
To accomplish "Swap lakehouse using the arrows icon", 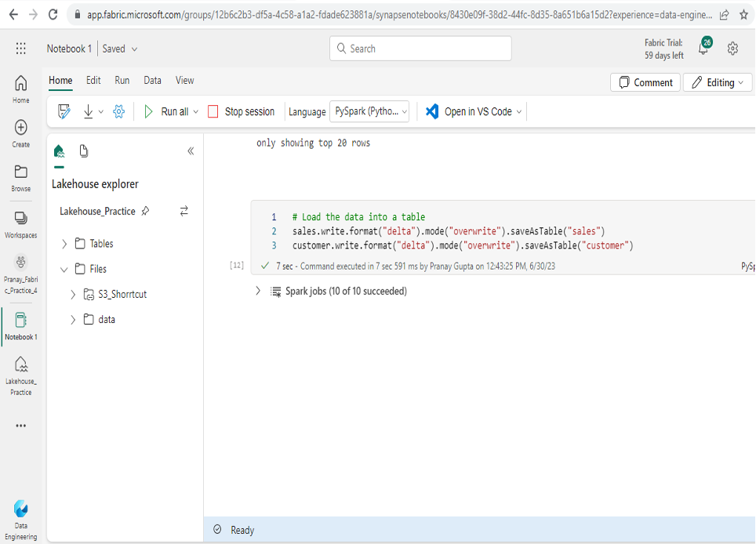I will pyautogui.click(x=184, y=211).
